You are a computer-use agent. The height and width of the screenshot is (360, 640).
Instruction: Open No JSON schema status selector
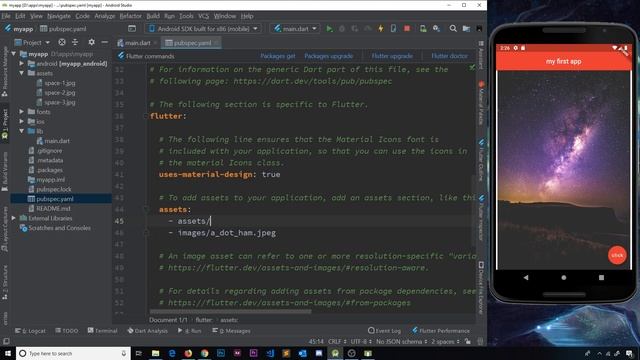402,341
